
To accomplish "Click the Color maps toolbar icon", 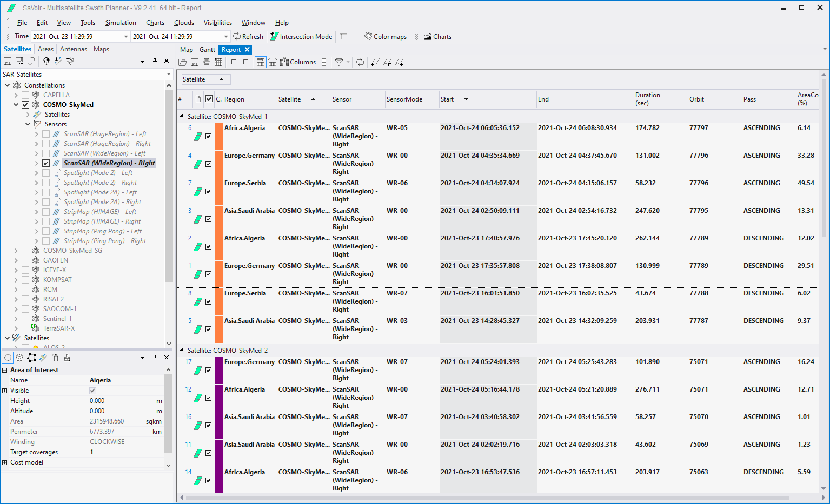I will (386, 37).
